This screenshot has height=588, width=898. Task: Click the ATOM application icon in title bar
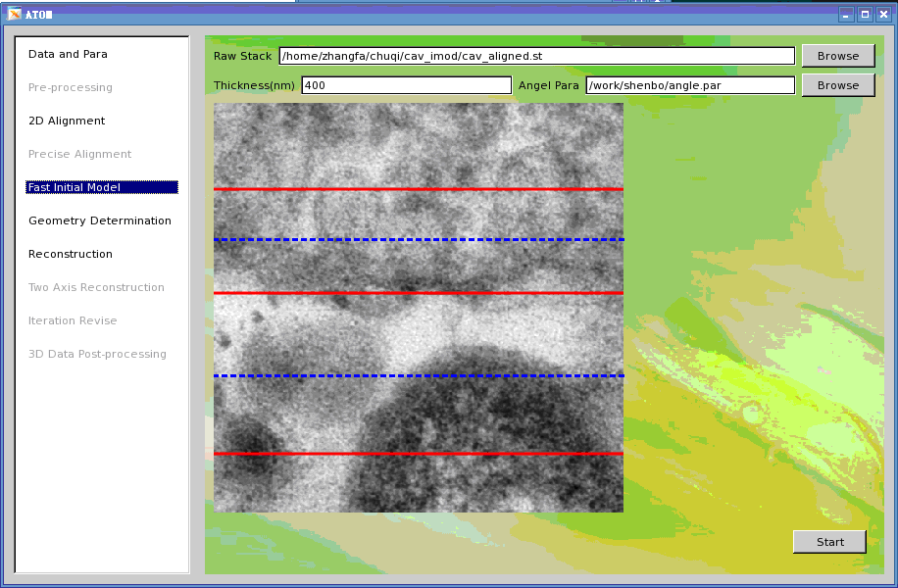[15, 14]
